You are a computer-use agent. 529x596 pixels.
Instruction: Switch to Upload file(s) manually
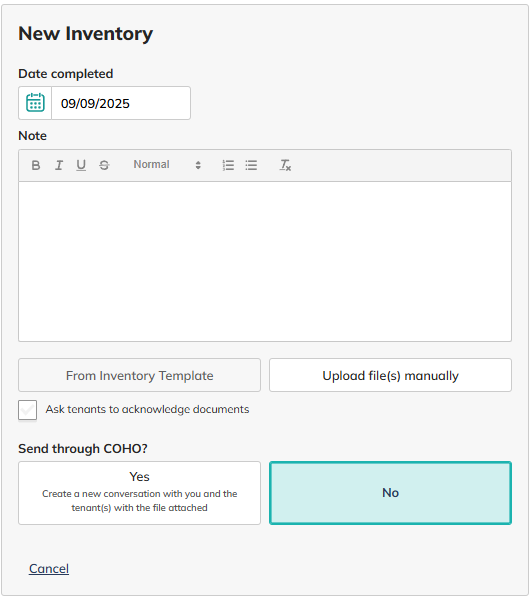[390, 375]
